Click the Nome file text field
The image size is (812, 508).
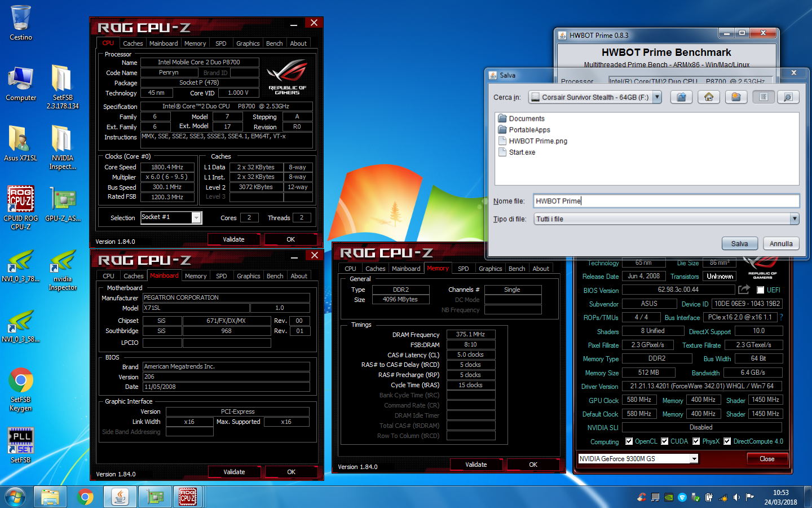click(667, 201)
